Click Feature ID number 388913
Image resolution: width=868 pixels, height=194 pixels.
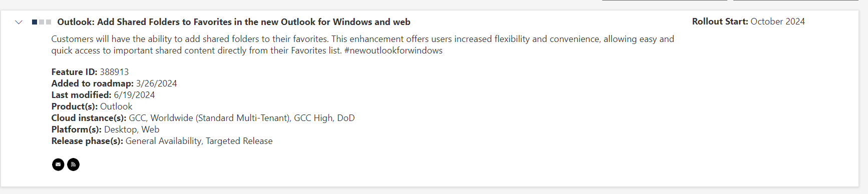[114, 72]
